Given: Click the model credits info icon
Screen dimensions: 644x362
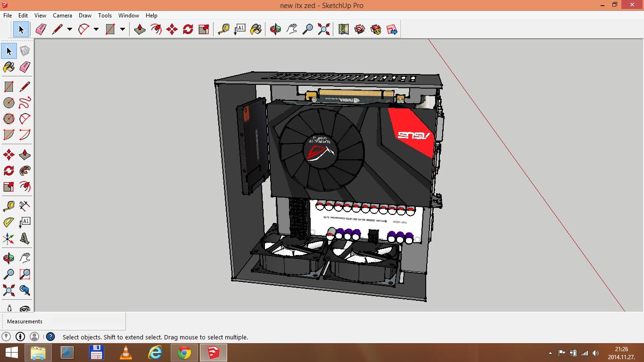Looking at the screenshot, I should (20, 337).
